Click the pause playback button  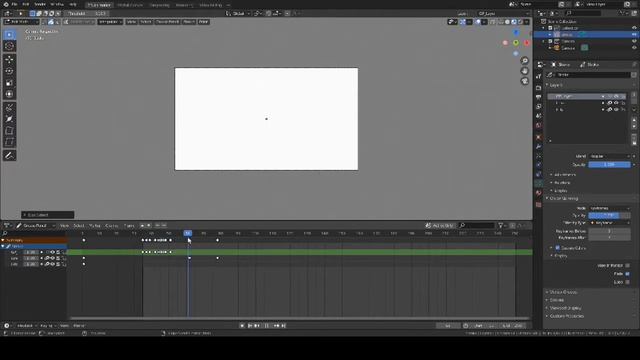coord(266,326)
